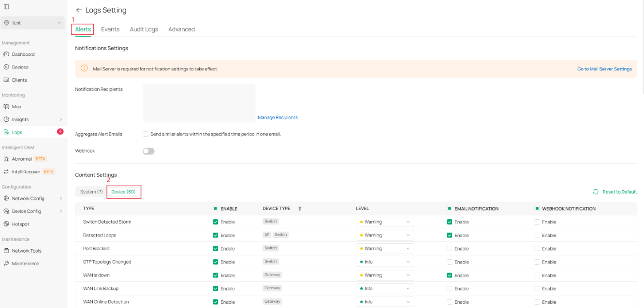Toggle Email Notification header checkbox
The height and width of the screenshot is (308, 644).
(450, 208)
